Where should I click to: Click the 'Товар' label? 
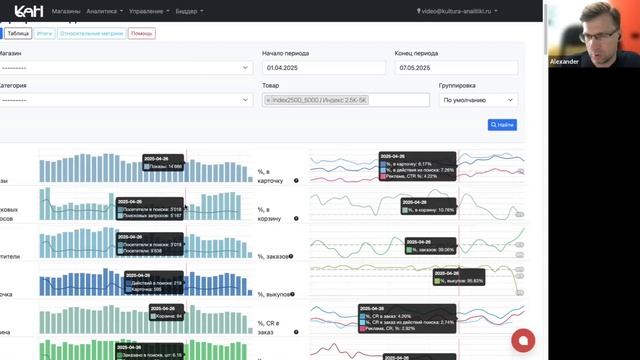coord(271,85)
